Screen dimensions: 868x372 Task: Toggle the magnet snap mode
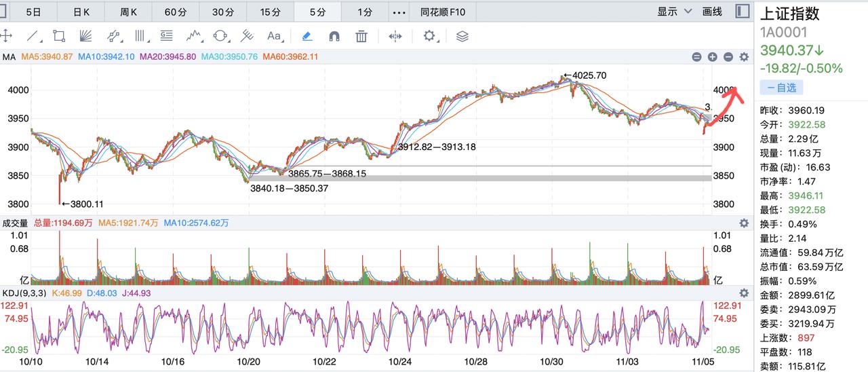coord(334,36)
